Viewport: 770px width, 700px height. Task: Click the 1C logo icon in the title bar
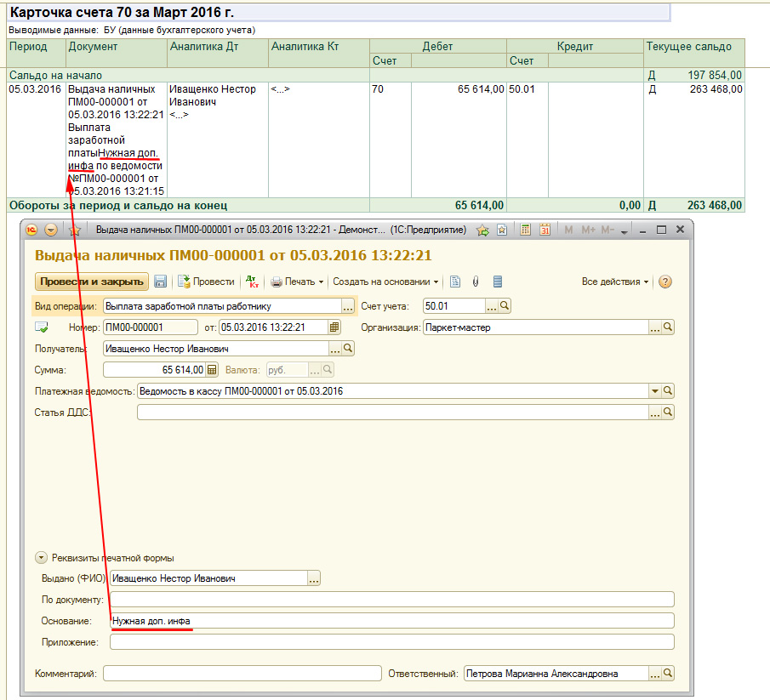coord(31,230)
